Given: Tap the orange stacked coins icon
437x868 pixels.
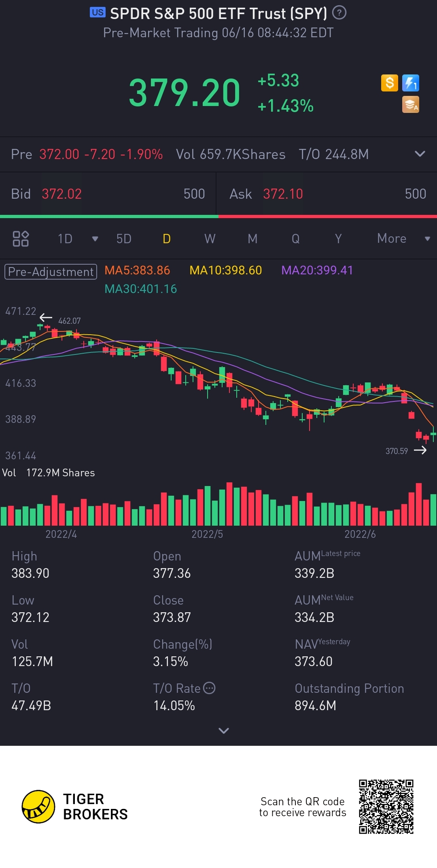Looking at the screenshot, I should pos(411,104).
